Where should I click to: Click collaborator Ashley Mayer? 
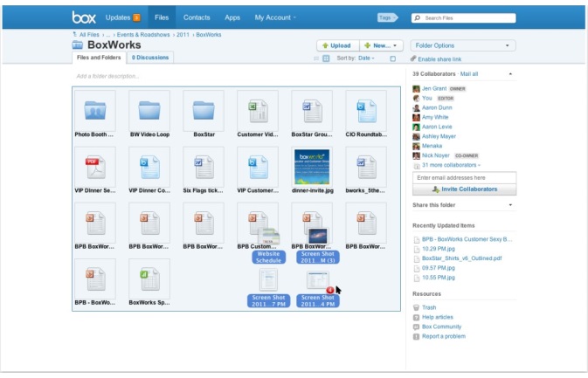tap(439, 136)
